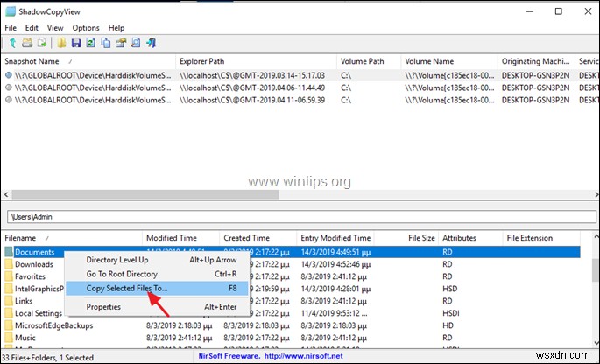This screenshot has height=364, width=600.
Task: Click the Properties toolbar icon
Action: click(121, 43)
